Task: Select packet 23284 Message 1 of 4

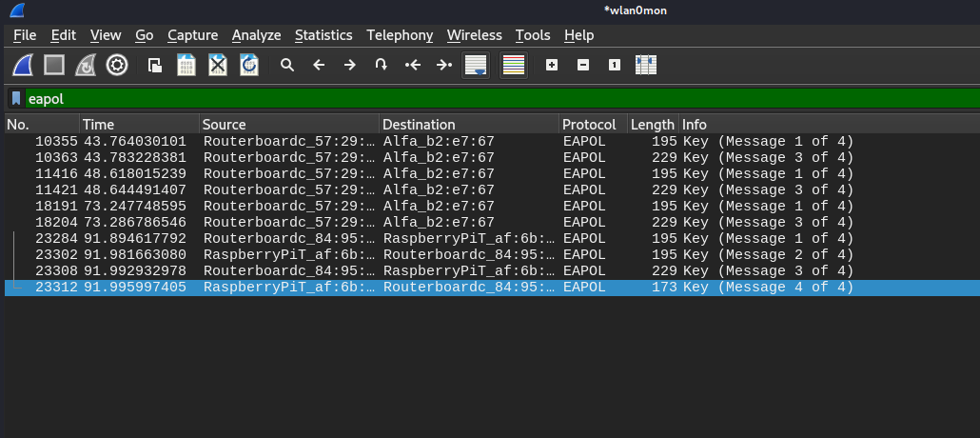Action: (492, 239)
